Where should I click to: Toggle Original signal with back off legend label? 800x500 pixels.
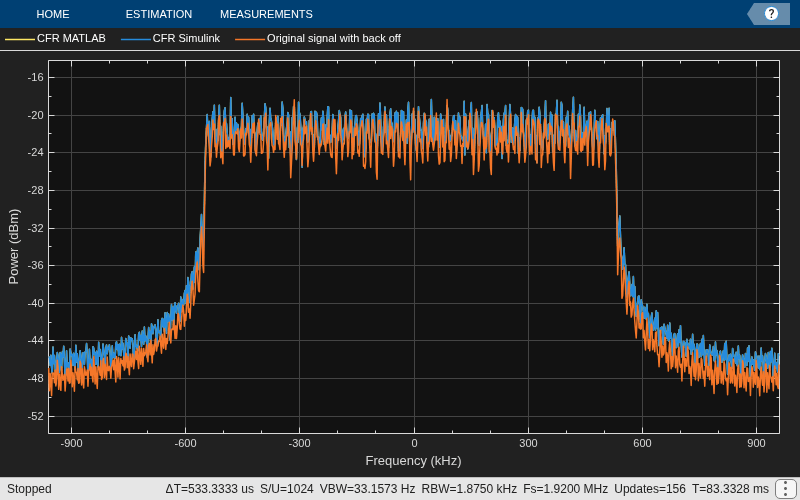[x=334, y=38]
